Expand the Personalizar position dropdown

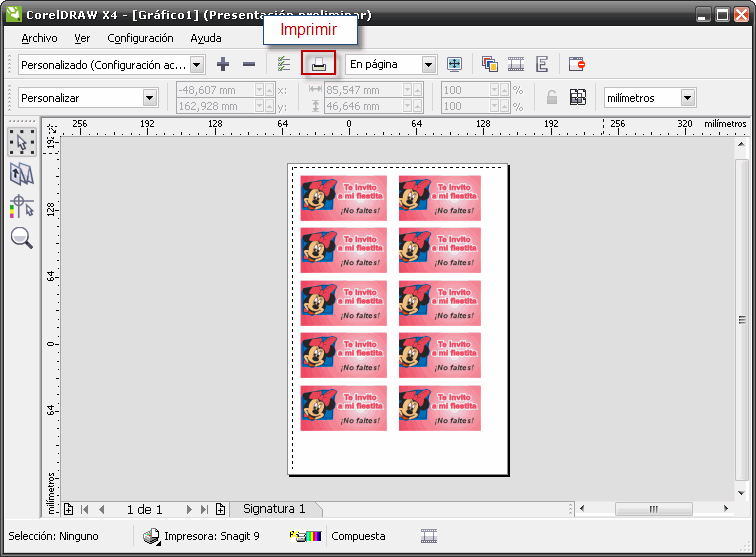[x=150, y=98]
